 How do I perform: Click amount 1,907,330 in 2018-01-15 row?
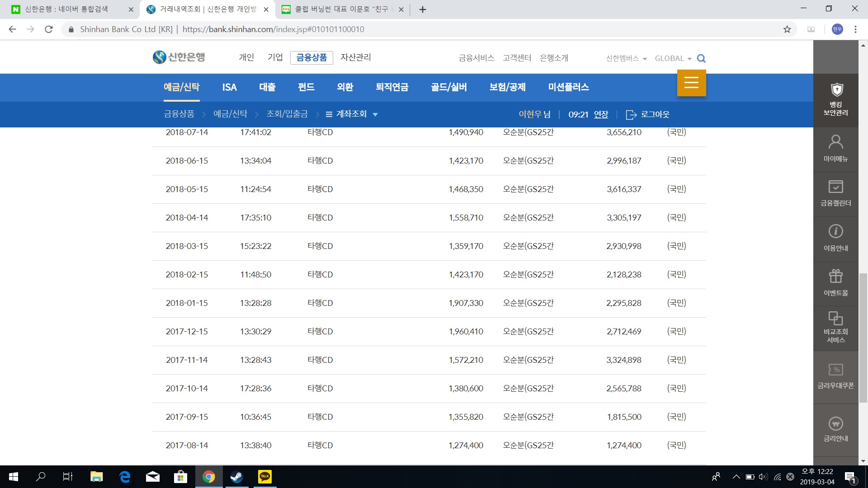point(466,303)
